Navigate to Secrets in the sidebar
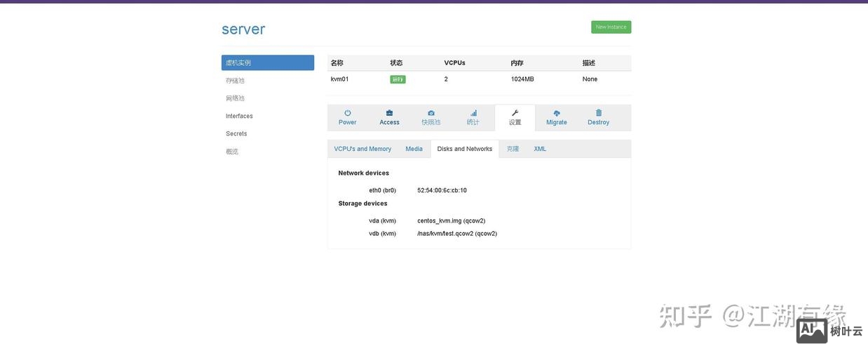868x351 pixels. [x=236, y=133]
